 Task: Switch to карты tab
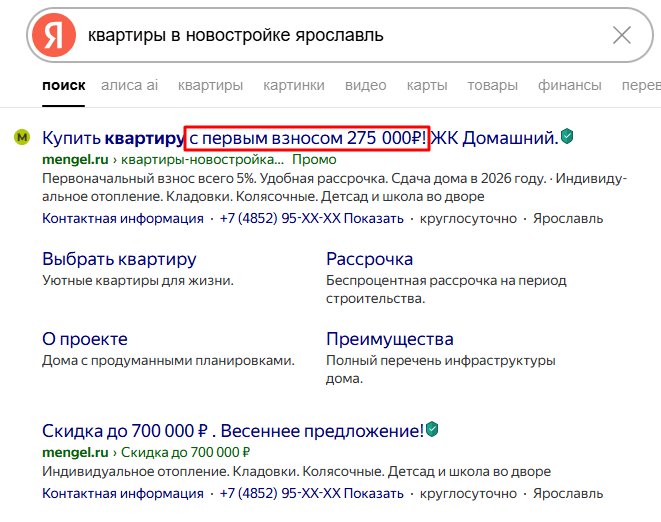(427, 85)
